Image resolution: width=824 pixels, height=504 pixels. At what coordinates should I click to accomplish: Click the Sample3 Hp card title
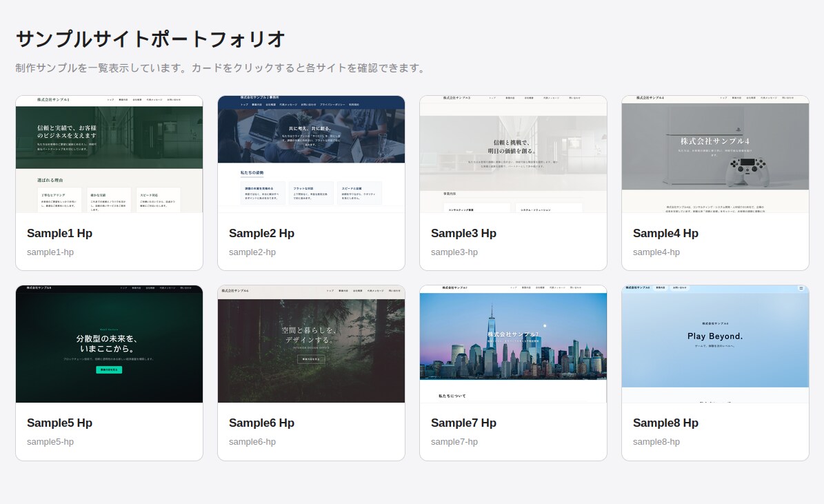463,233
